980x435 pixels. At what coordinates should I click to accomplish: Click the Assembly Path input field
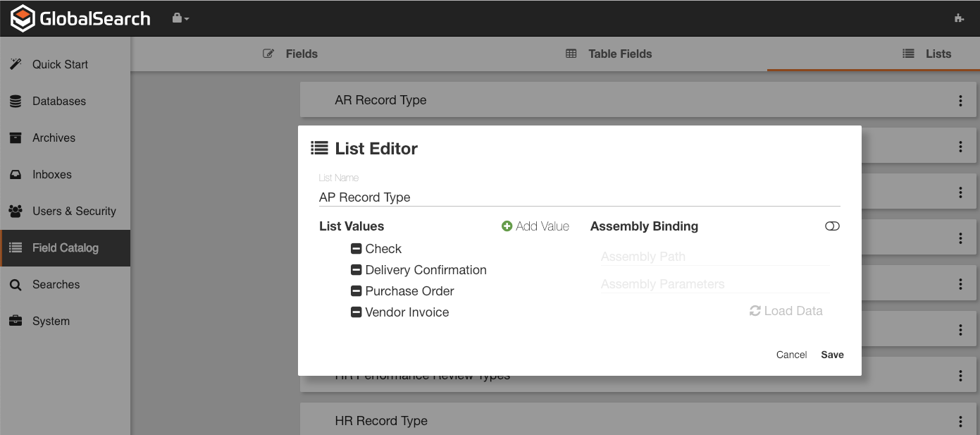coord(714,257)
